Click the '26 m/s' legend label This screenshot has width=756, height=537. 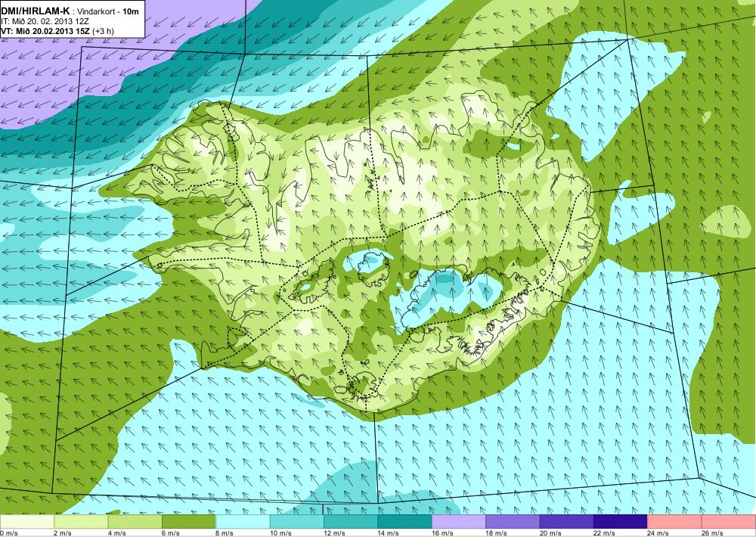[713, 533]
